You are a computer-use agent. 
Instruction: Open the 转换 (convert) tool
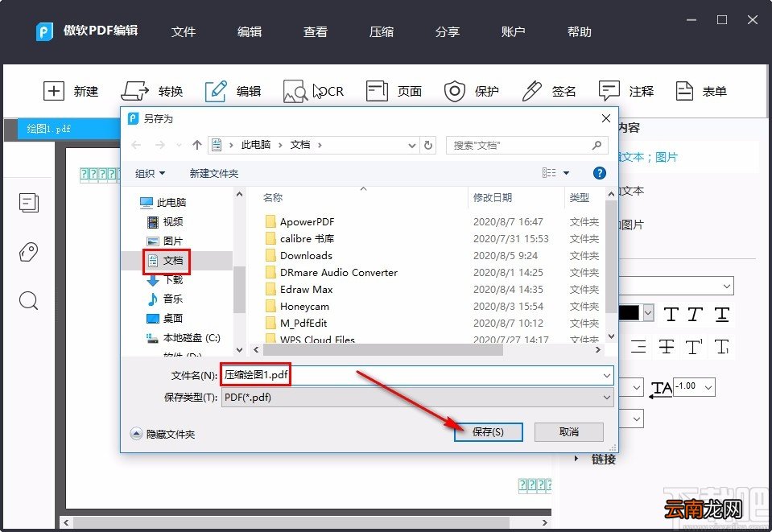[x=152, y=91]
